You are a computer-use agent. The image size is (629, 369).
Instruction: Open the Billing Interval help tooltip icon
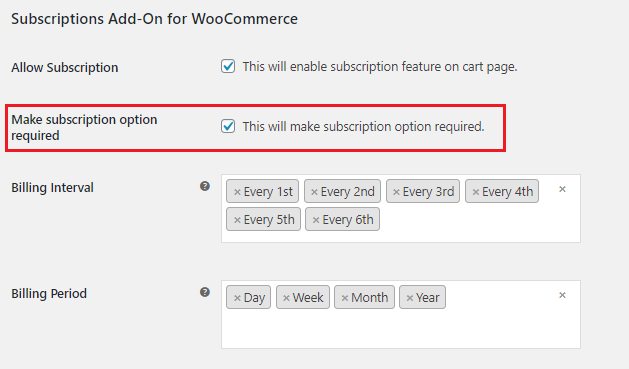tap(205, 186)
